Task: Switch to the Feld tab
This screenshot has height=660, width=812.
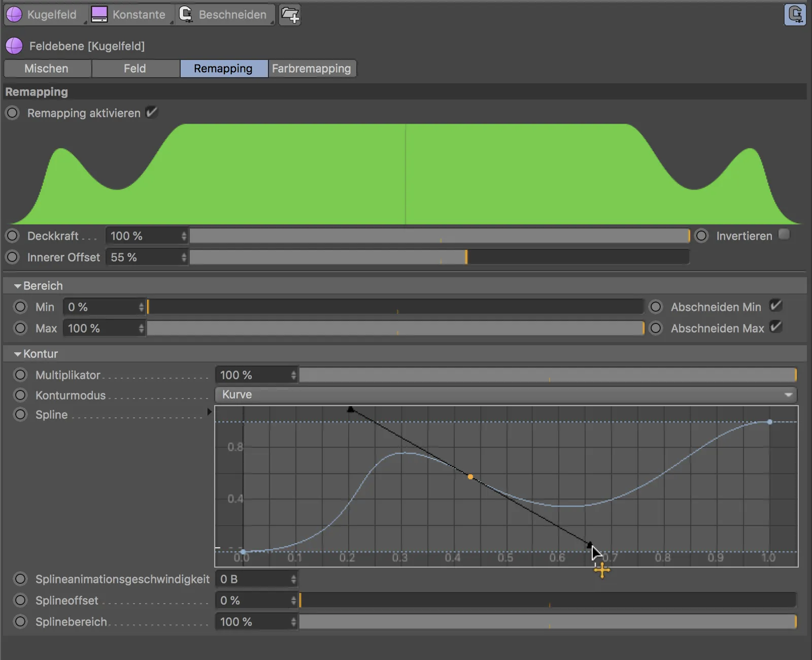Action: 136,69
